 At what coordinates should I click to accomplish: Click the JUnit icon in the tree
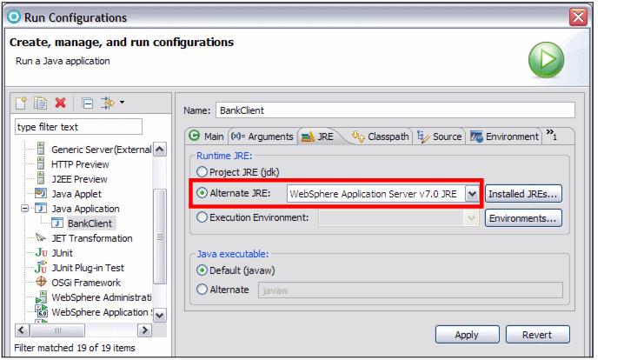(x=41, y=252)
